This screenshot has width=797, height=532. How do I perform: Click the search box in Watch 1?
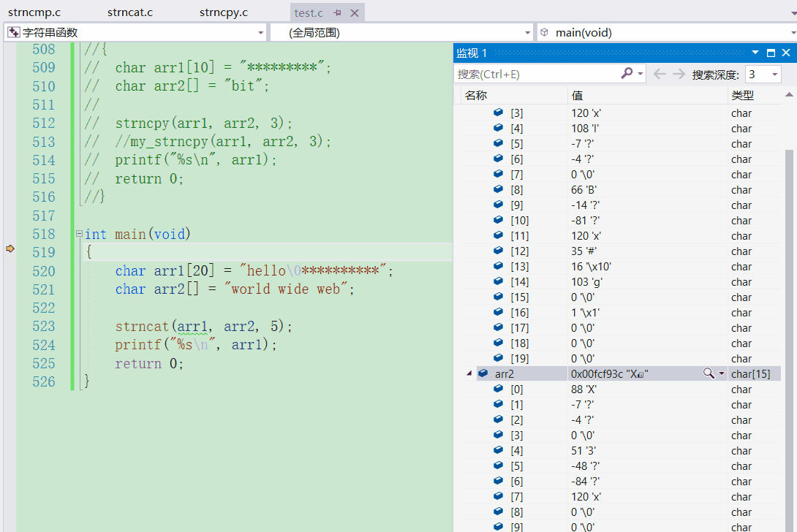point(536,75)
